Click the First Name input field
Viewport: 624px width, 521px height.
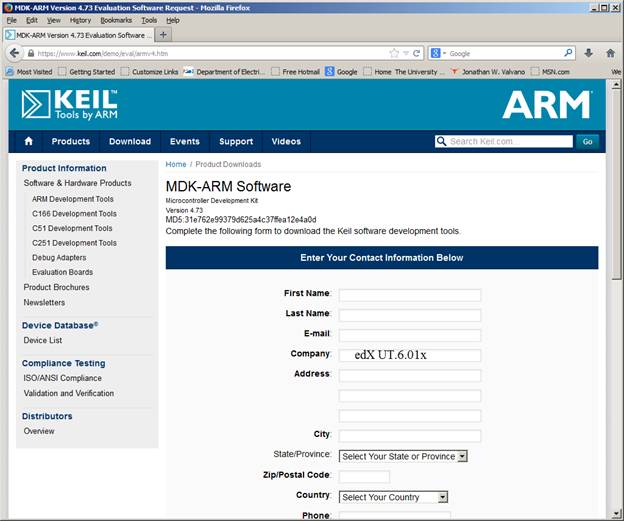point(410,295)
